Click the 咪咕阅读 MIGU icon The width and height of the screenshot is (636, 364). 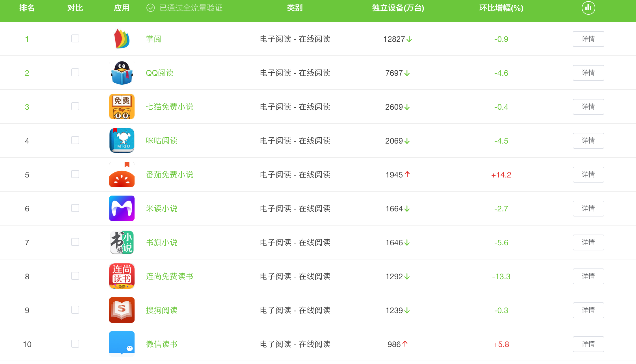point(122,141)
